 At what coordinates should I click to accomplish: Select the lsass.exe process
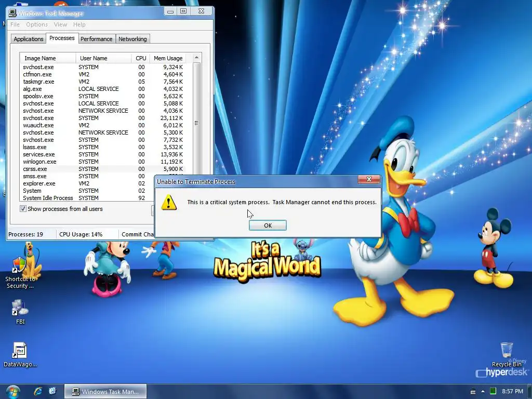[x=103, y=147]
